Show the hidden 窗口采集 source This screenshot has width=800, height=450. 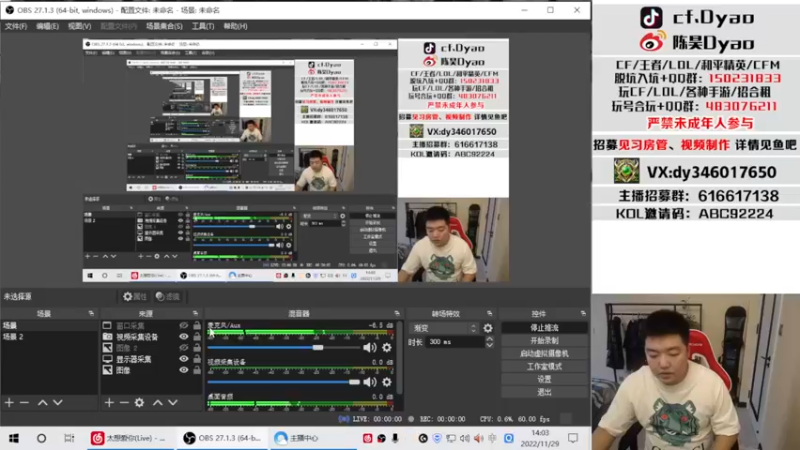coord(184,326)
